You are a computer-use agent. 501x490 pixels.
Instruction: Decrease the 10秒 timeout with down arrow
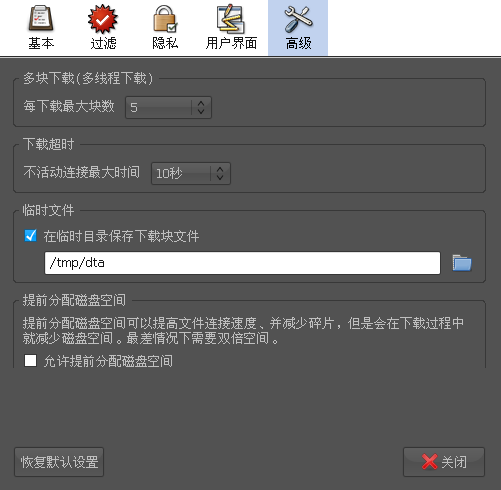tap(220, 177)
